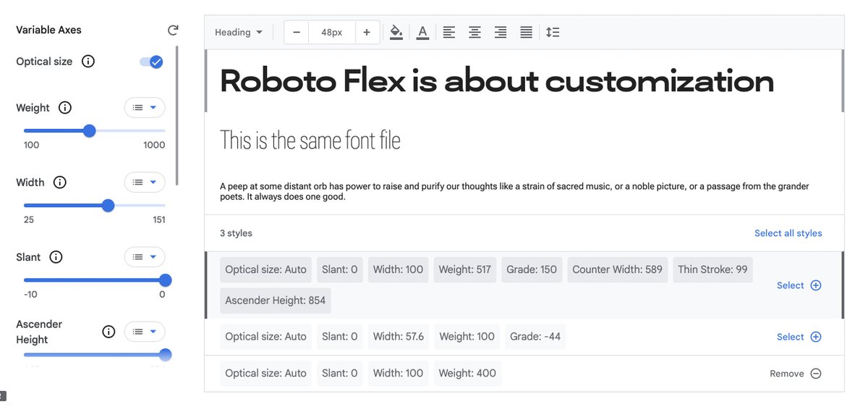868x407 pixels.
Task: Open the background fill color tool
Action: pos(396,33)
